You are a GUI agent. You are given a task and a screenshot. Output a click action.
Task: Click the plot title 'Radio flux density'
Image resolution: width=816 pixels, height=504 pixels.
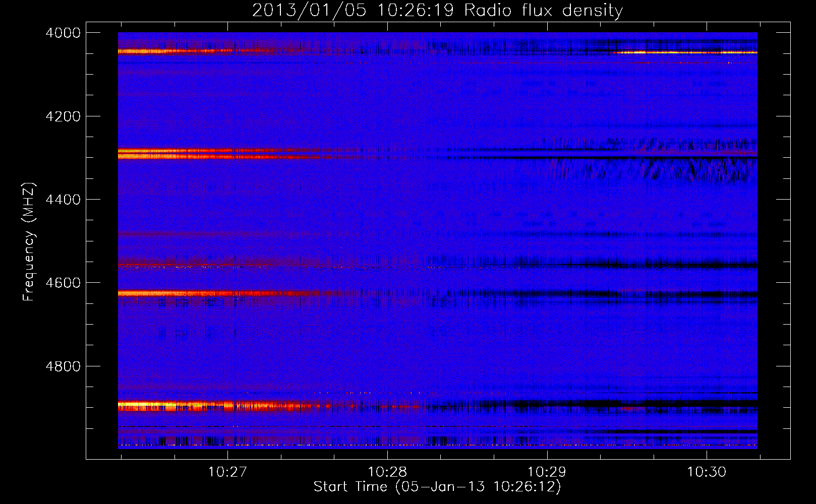tap(543, 11)
